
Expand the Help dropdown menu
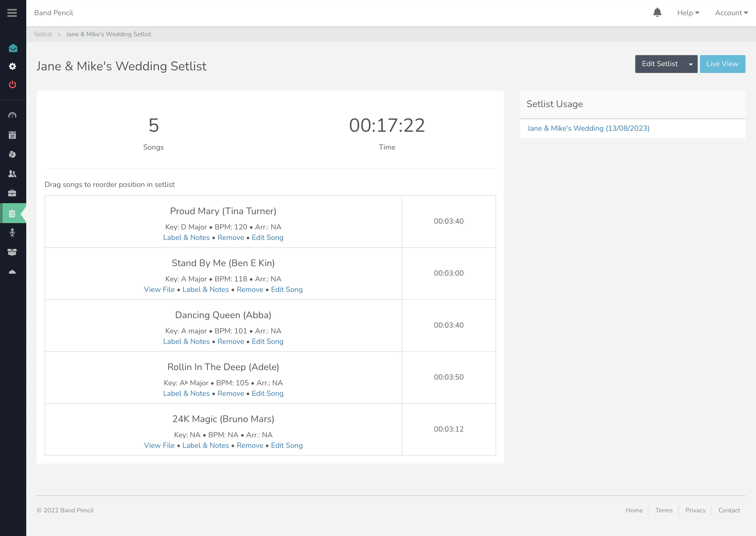click(x=688, y=13)
